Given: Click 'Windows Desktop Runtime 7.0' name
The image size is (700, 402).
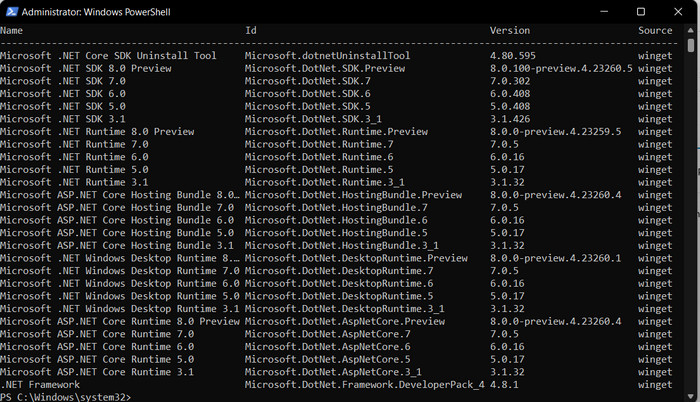Looking at the screenshot, I should tap(162, 271).
